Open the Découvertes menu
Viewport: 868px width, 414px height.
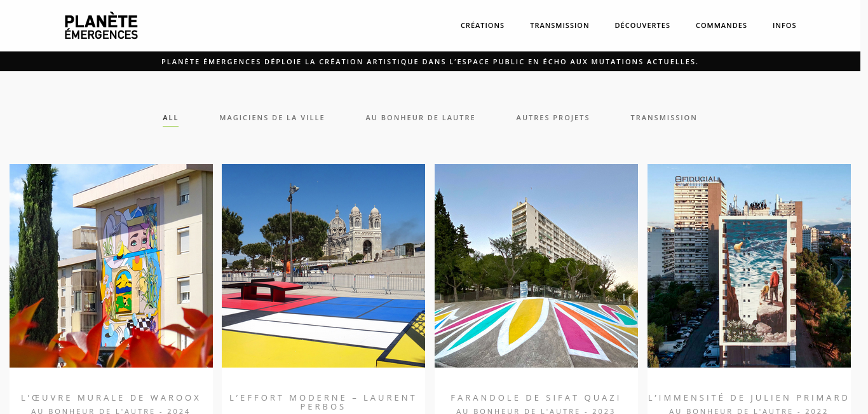642,25
